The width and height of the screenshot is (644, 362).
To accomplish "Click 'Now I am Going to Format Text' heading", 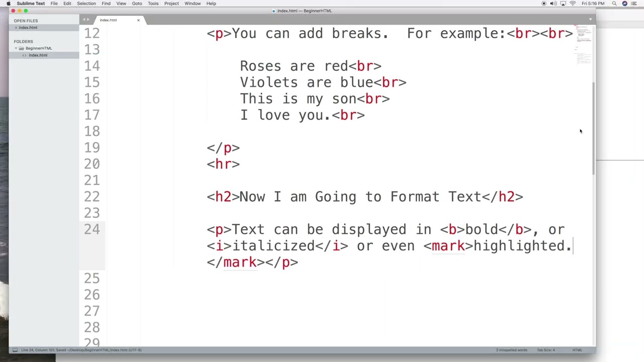I will [360, 197].
